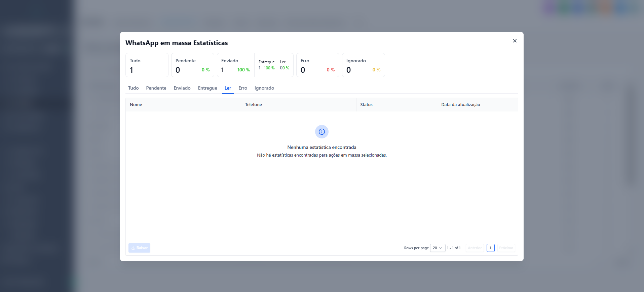Click the Entregue 100 % value
The height and width of the screenshot is (292, 644).
269,68
